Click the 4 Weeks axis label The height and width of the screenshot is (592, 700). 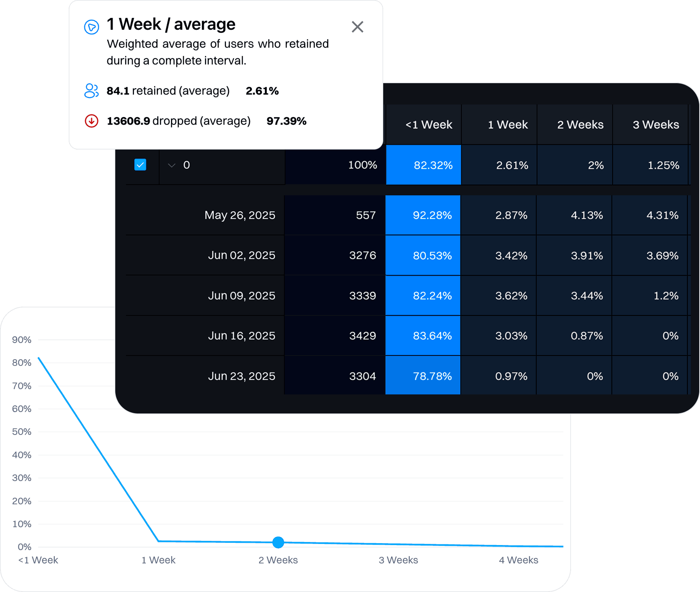point(519,560)
